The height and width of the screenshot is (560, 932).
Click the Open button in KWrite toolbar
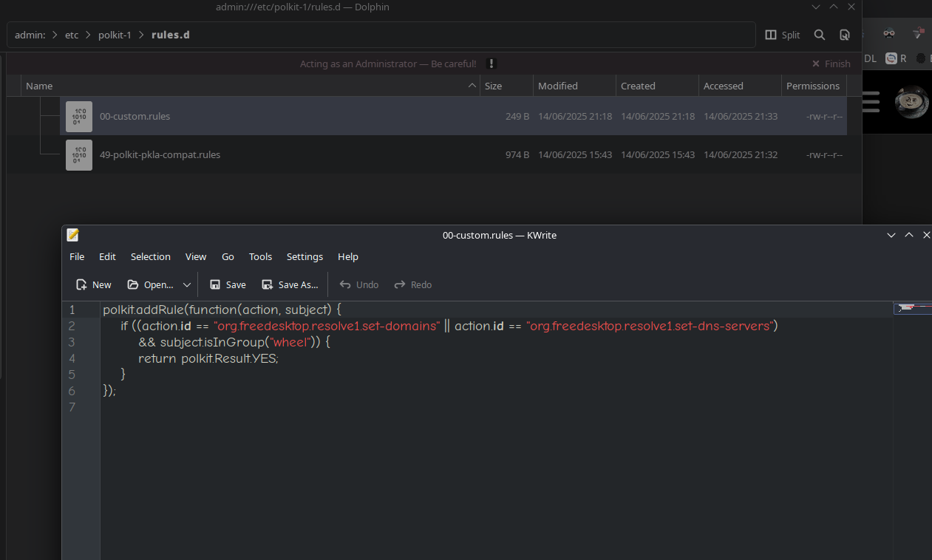pyautogui.click(x=151, y=284)
